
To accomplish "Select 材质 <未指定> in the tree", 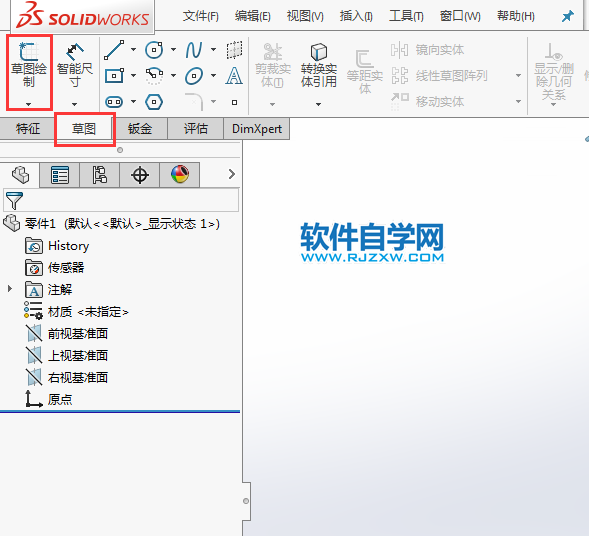I will [76, 311].
